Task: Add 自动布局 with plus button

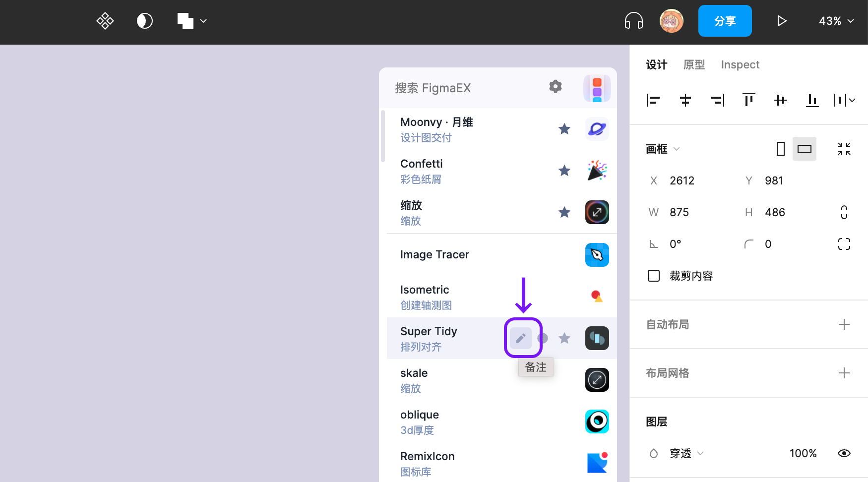Action: pos(844,324)
